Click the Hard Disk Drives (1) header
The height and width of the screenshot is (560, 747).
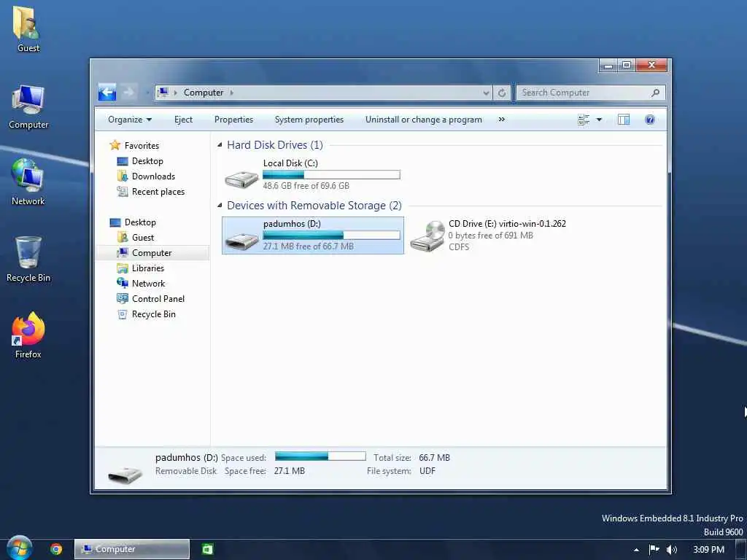(x=275, y=145)
